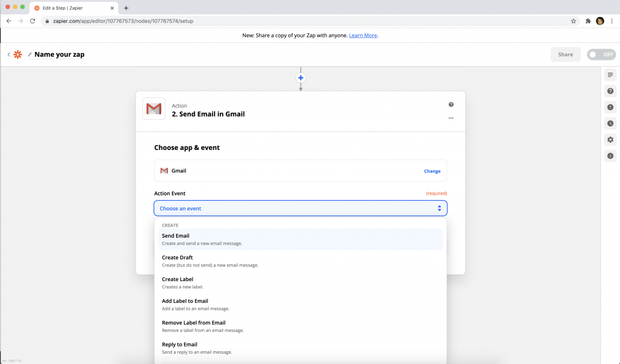
Task: Click the Name your zap title
Action: click(59, 54)
